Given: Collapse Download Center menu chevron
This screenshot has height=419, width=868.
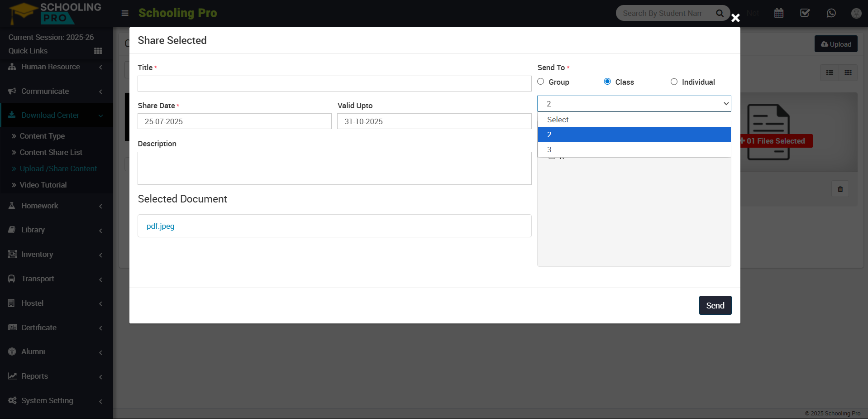Looking at the screenshot, I should coord(100,116).
